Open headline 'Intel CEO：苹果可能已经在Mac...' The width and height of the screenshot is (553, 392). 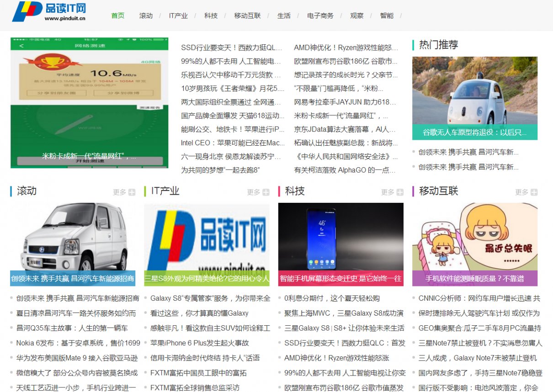pyautogui.click(x=233, y=143)
